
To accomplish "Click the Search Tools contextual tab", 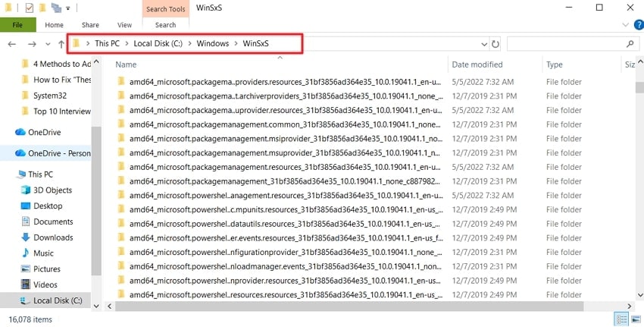I will click(165, 9).
